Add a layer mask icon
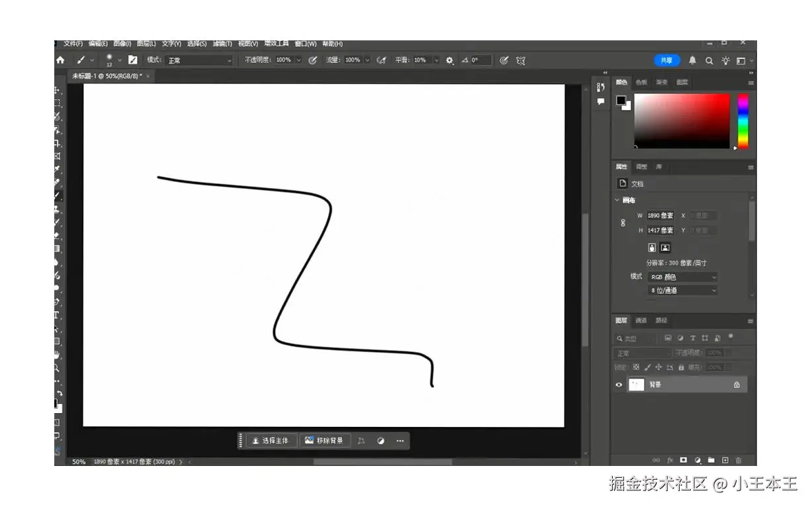Viewport: 812px width, 507px height. [684, 460]
